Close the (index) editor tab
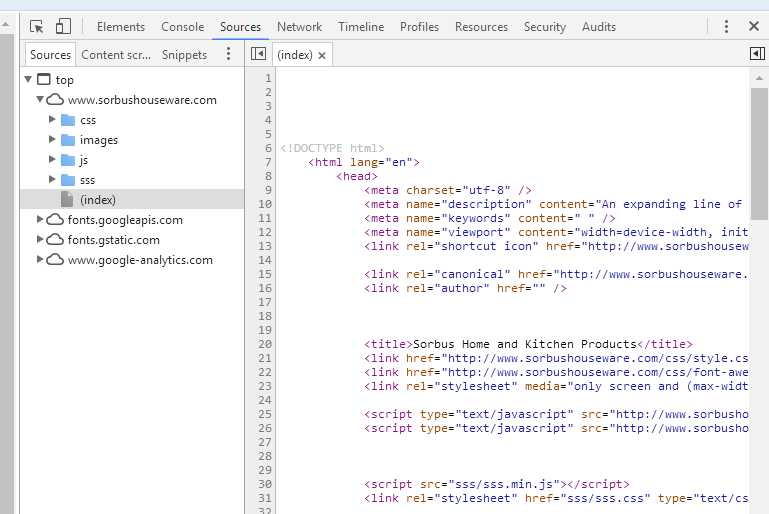The image size is (769, 514). coord(322,55)
